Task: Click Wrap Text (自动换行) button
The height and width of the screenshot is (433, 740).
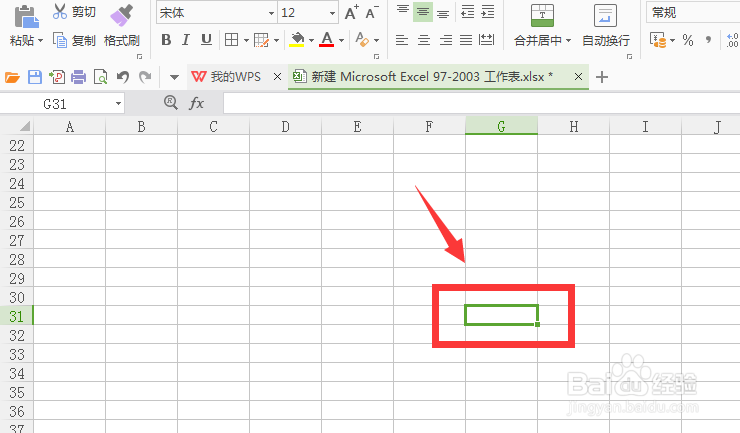Action: 605,25
